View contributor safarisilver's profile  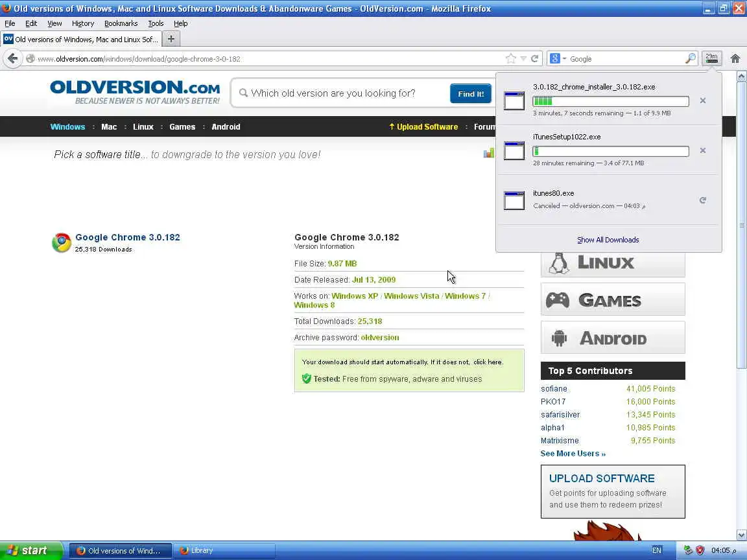click(560, 414)
